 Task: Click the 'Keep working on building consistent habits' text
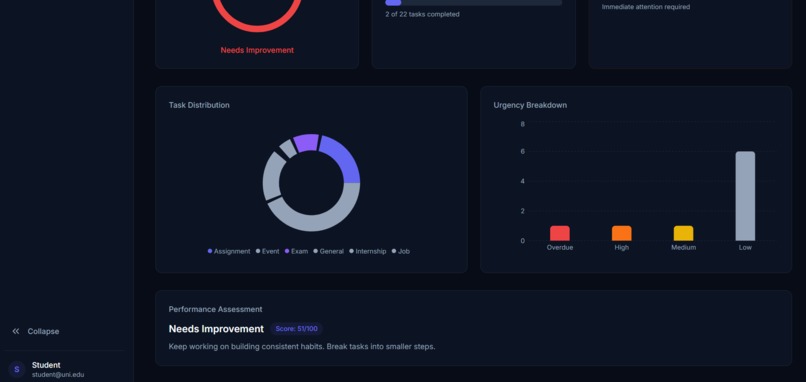pos(302,347)
